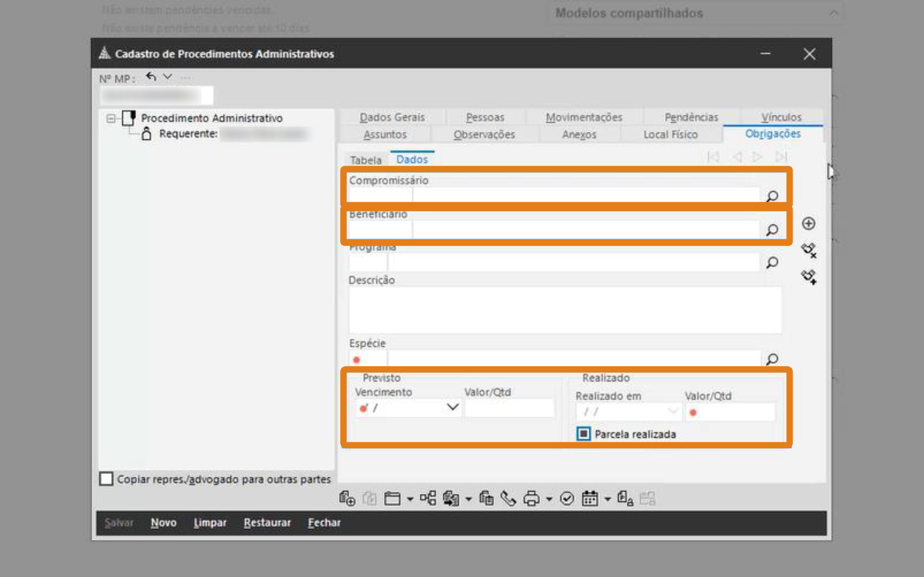
Task: Open the dropdown arrow beside calendar icon
Action: (608, 499)
